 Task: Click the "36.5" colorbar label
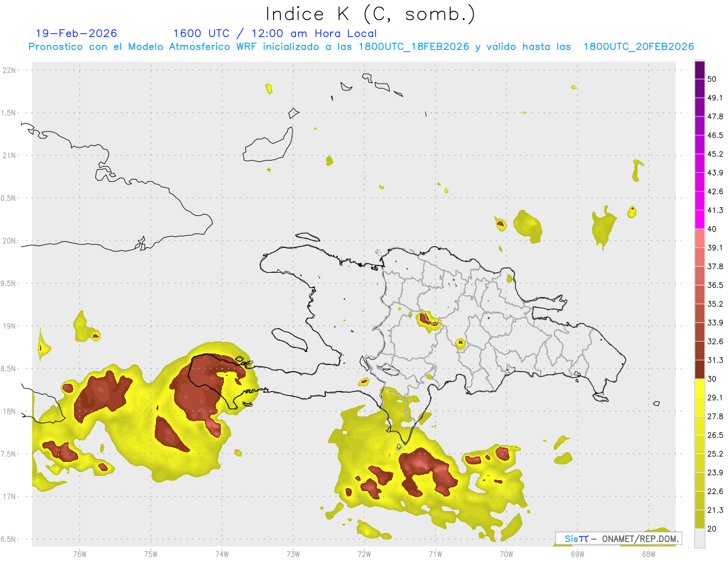click(x=715, y=286)
